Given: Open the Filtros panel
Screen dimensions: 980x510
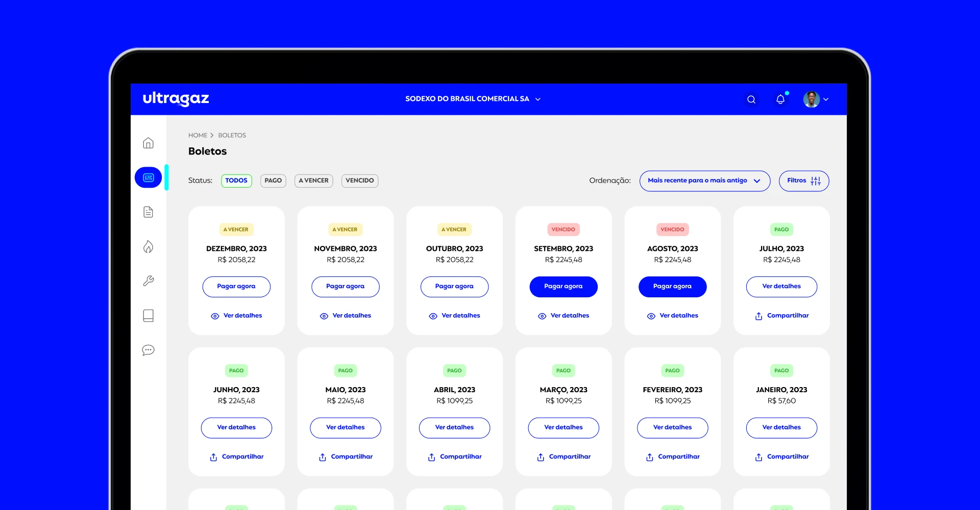Looking at the screenshot, I should (x=804, y=181).
